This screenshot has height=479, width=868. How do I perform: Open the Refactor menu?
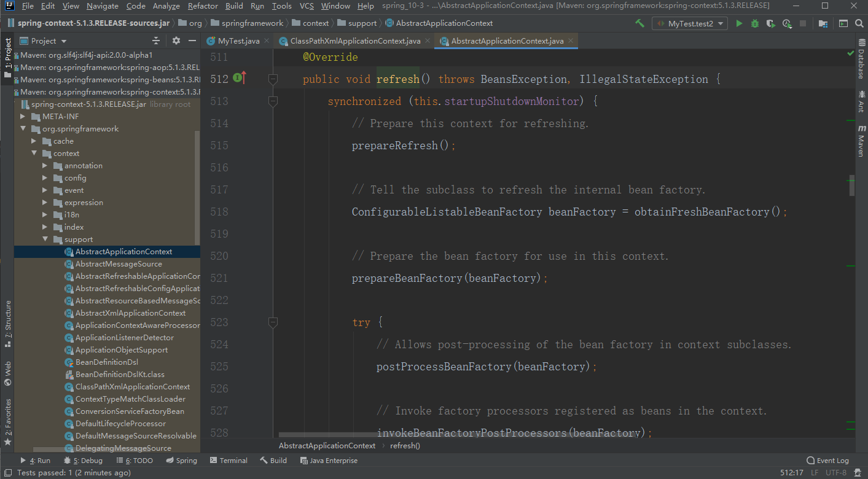(x=203, y=6)
